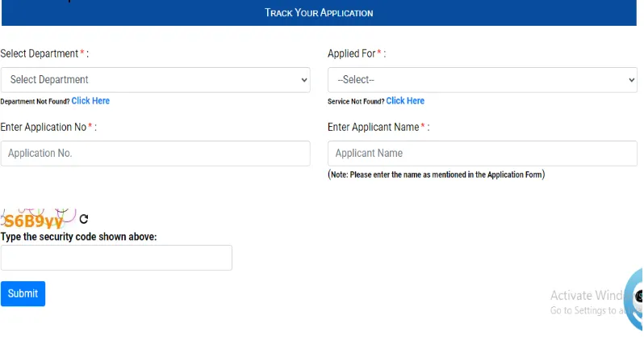This screenshot has height=337, width=644.
Task: Click the 'Enter Applicant Name' label
Action: click(x=375, y=128)
